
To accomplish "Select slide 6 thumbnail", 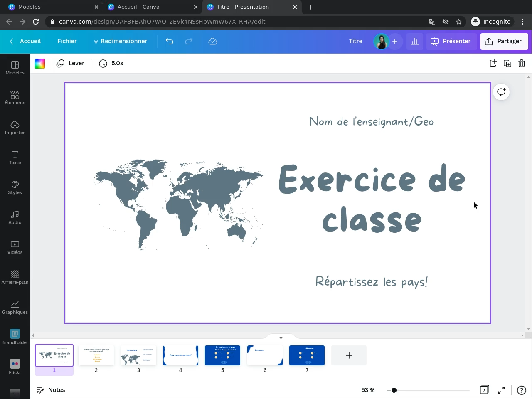I will [x=265, y=355].
